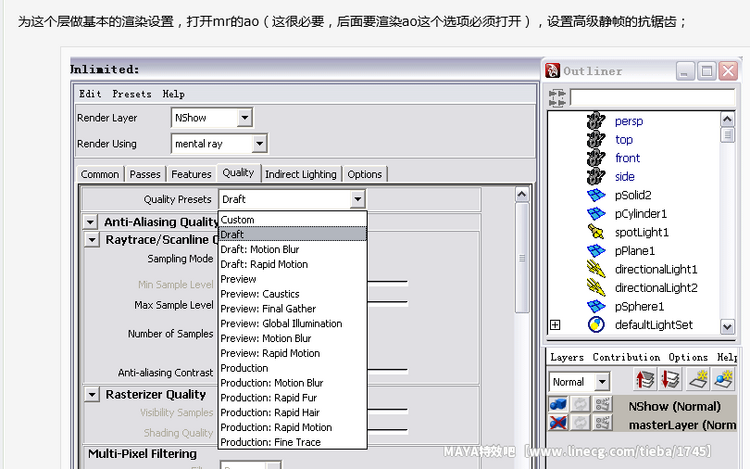The width and height of the screenshot is (750, 469).
Task: Switch to the Options tab
Action: pyautogui.click(x=364, y=174)
